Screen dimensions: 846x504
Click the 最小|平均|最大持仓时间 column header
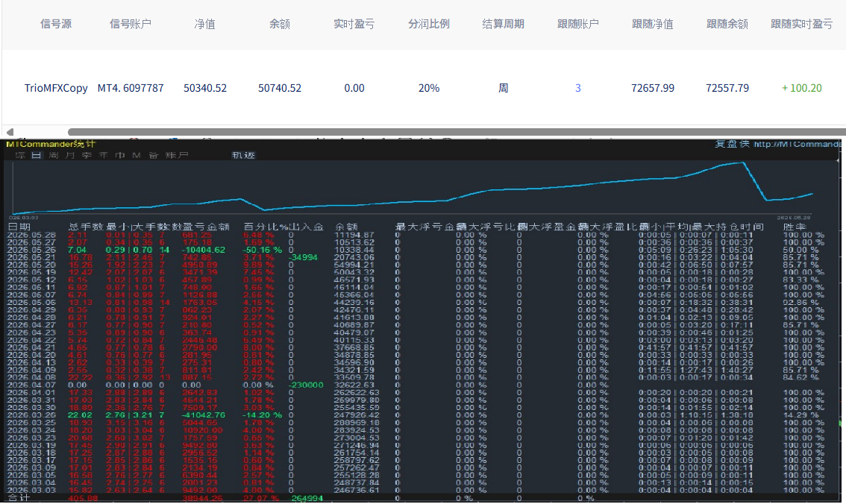[701, 227]
